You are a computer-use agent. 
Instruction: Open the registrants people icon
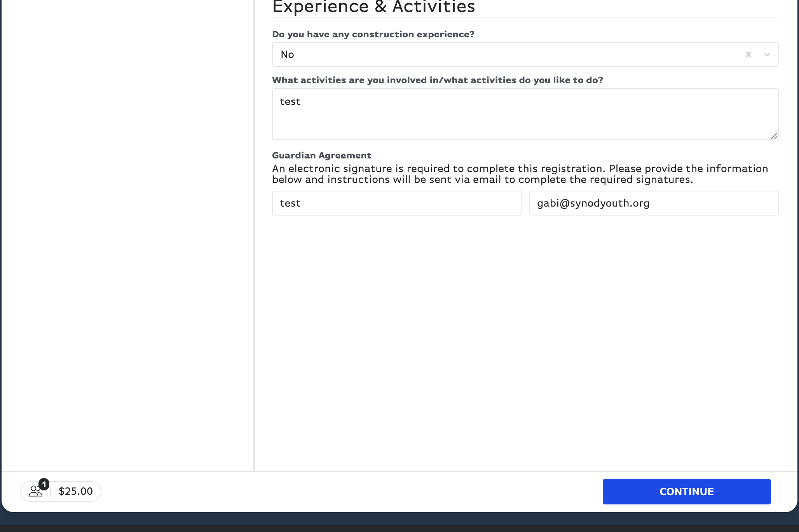pyautogui.click(x=35, y=492)
